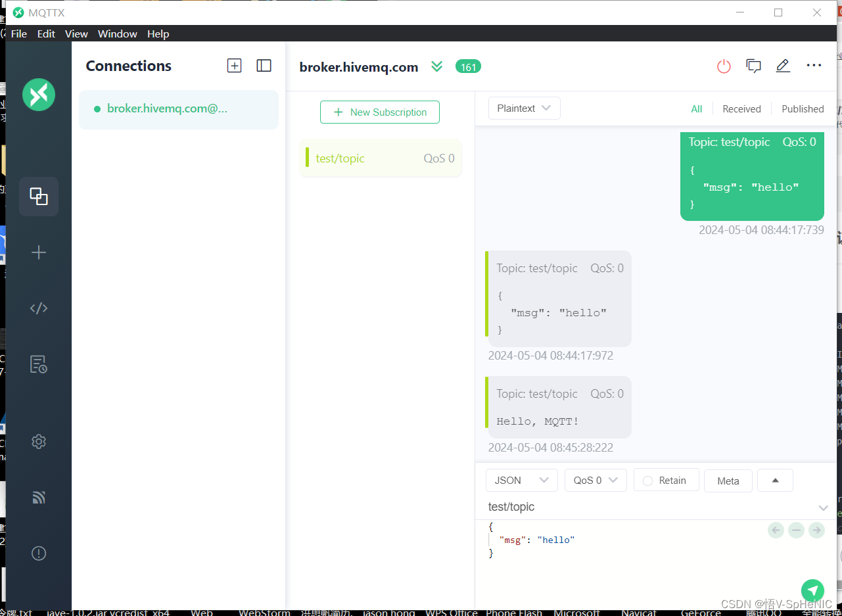Screen dimensions: 842x616
Task: Open the Log icon in sidebar
Action: [x=39, y=364]
